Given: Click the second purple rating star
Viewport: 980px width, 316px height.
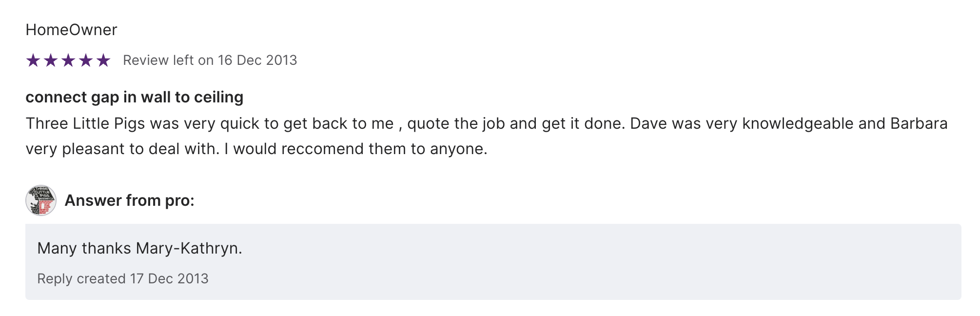Looking at the screenshot, I should click(51, 60).
